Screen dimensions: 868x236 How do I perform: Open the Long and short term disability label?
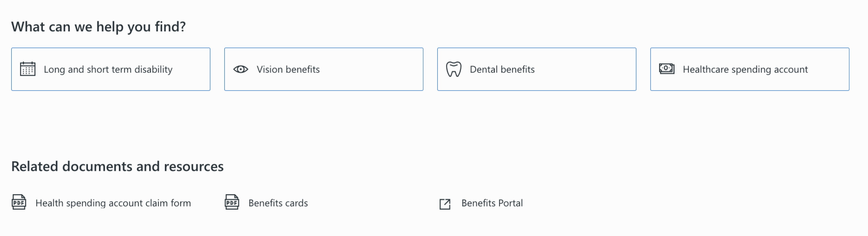click(108, 69)
